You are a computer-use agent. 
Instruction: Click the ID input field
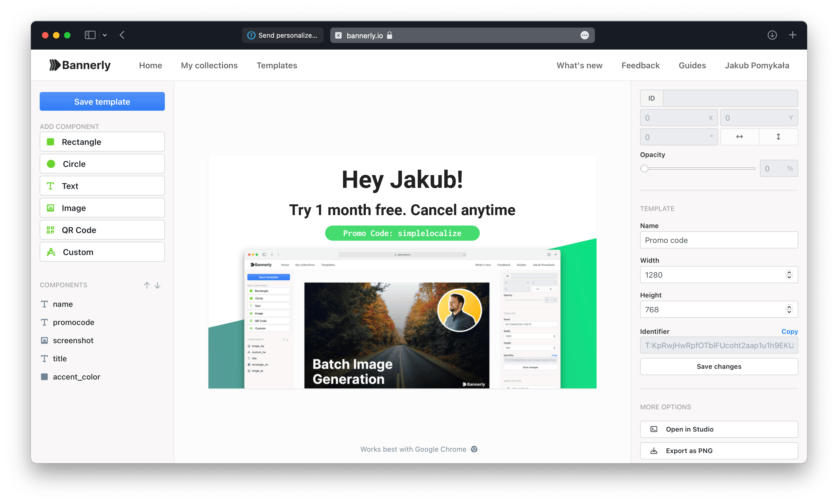coord(730,98)
